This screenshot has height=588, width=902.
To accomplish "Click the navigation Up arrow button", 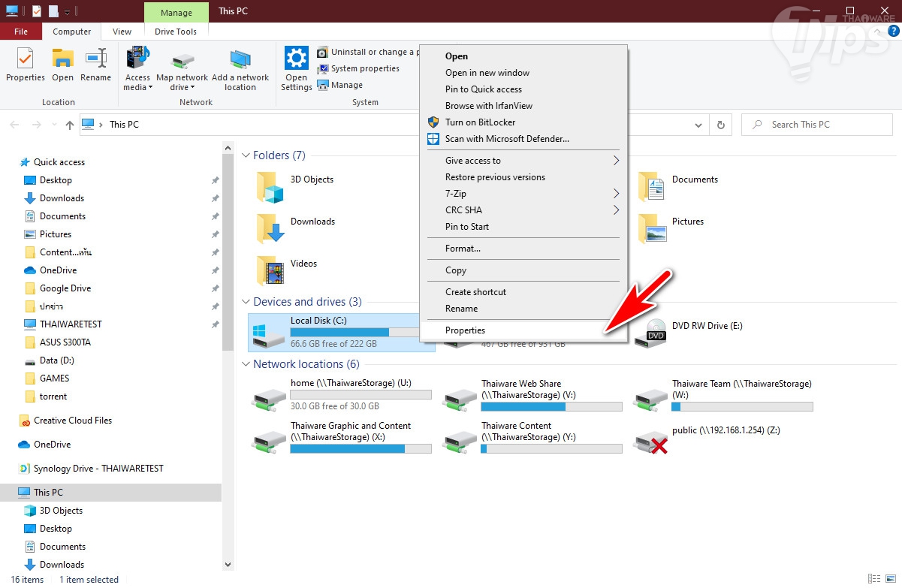I will (70, 125).
